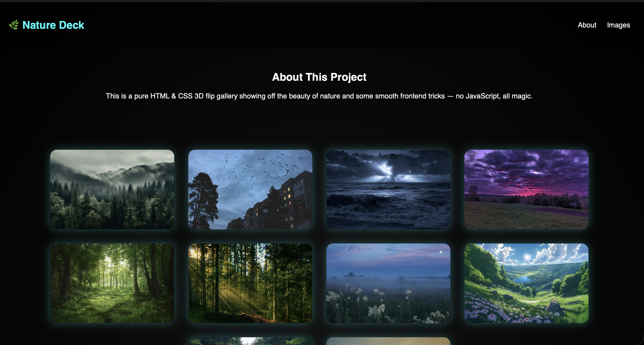The image size is (644, 345).
Task: Flip the sunbeam pine forest card
Action: point(250,283)
